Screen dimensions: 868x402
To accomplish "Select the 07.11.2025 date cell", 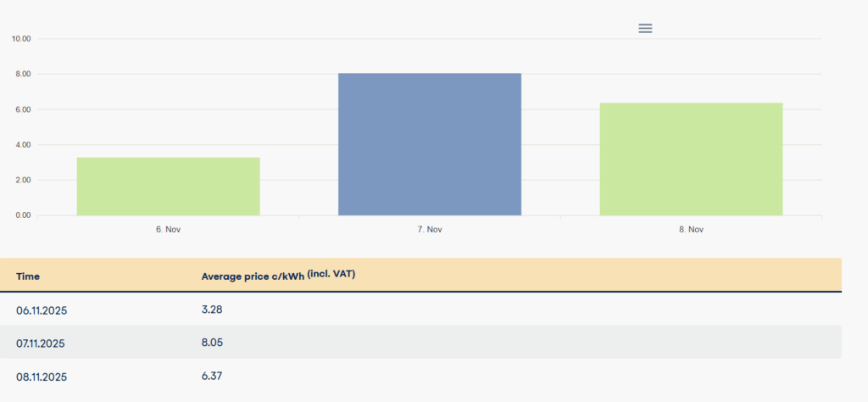I will pyautogui.click(x=42, y=343).
